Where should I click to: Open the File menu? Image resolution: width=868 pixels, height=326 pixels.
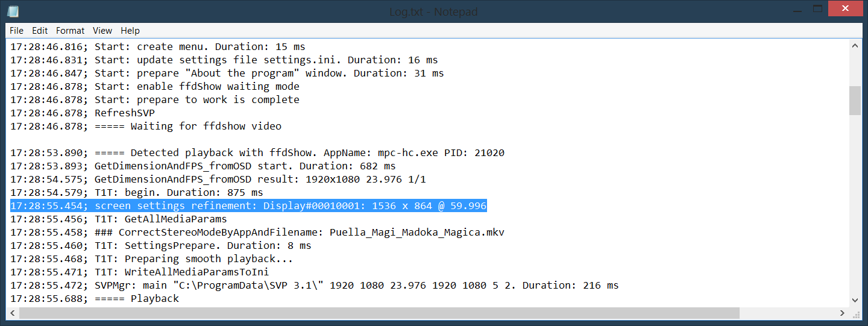[x=16, y=31]
